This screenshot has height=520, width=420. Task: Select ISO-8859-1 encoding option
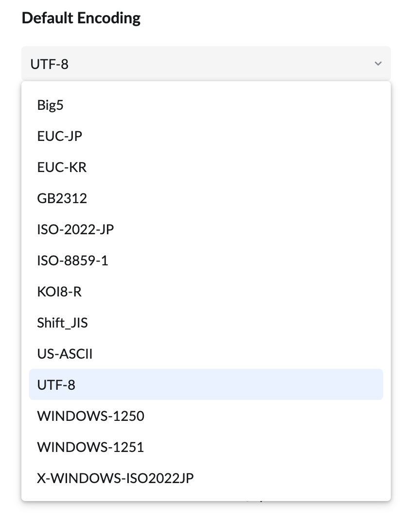click(72, 260)
